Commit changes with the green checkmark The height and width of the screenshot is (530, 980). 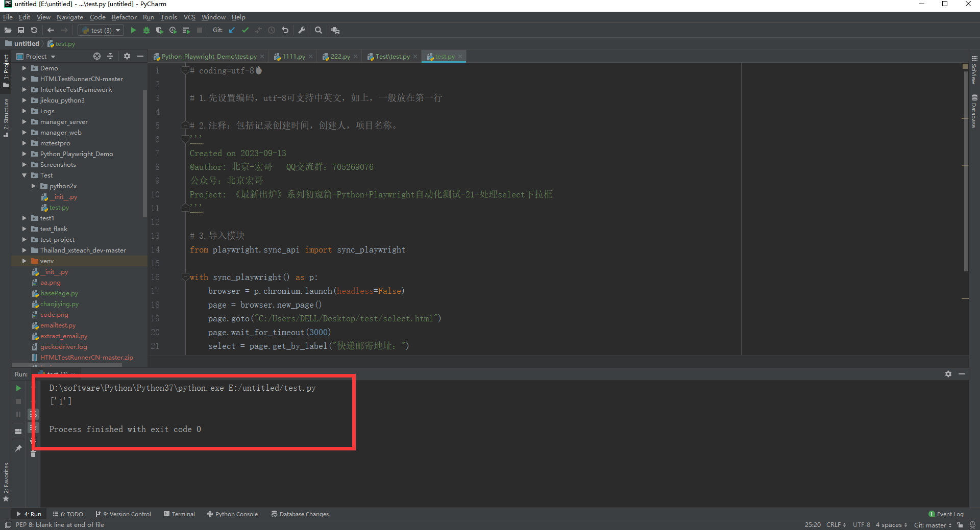[x=245, y=30]
